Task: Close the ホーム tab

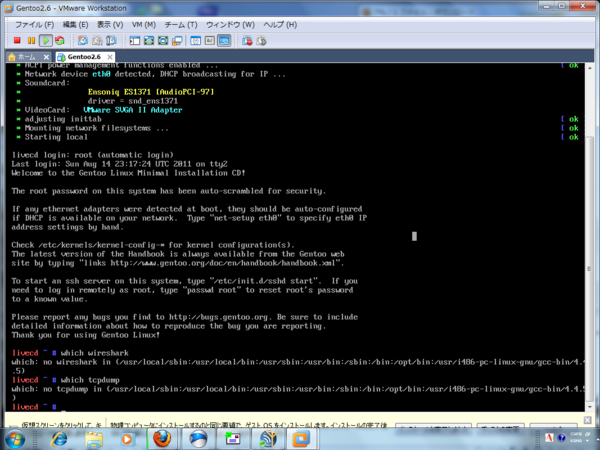Action: coord(46,57)
